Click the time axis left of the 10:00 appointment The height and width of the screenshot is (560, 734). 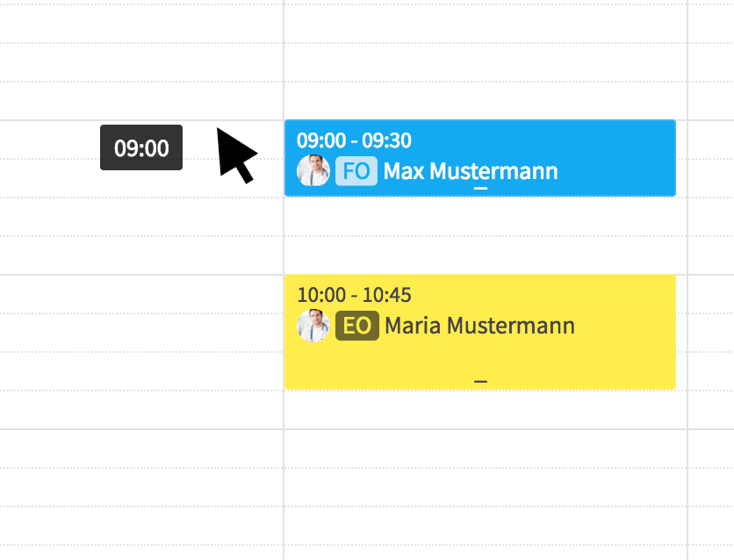click(x=140, y=332)
